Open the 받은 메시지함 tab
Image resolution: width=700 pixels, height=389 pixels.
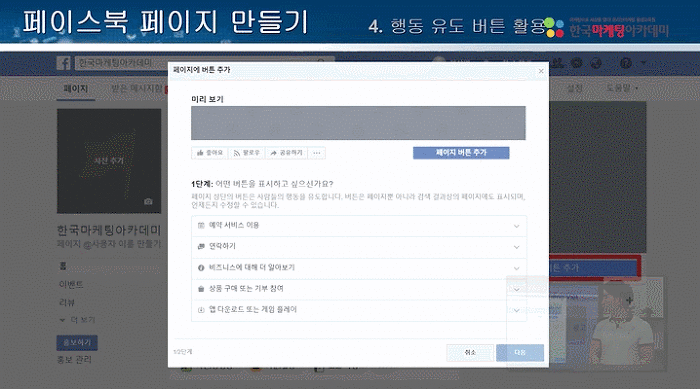coord(137,88)
